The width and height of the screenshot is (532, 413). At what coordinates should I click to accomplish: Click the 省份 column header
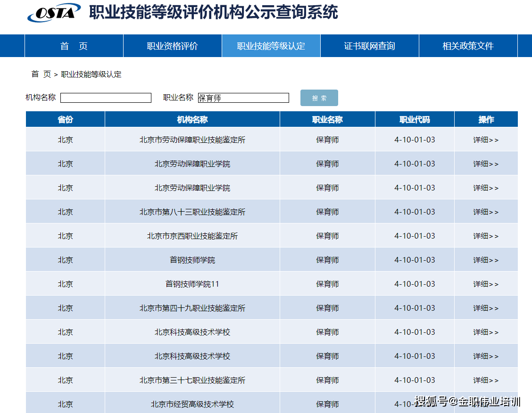65,119
